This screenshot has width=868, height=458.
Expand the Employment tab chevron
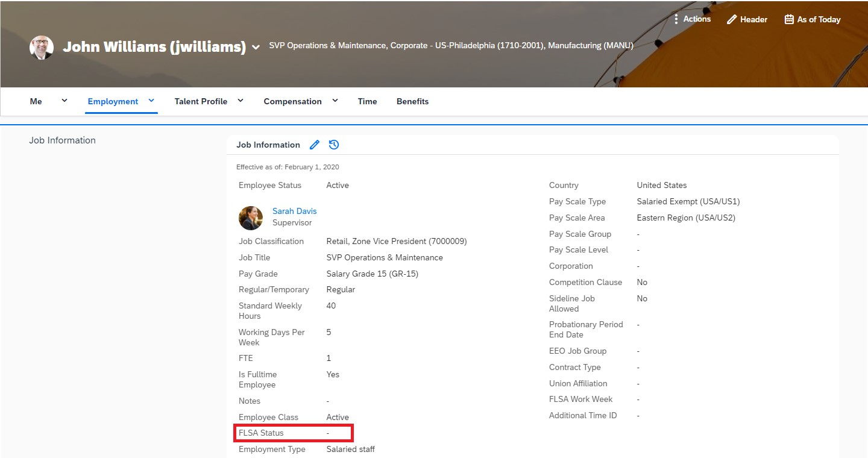tap(151, 101)
